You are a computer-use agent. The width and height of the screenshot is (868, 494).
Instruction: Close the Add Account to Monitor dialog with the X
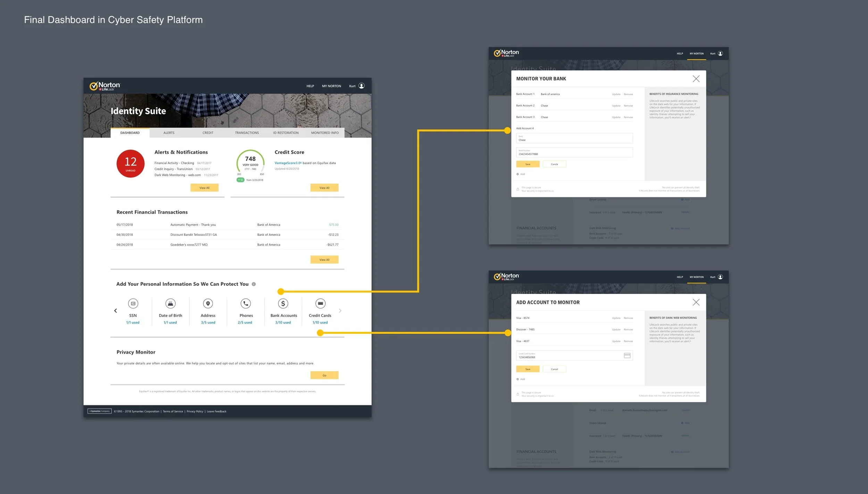pyautogui.click(x=696, y=303)
